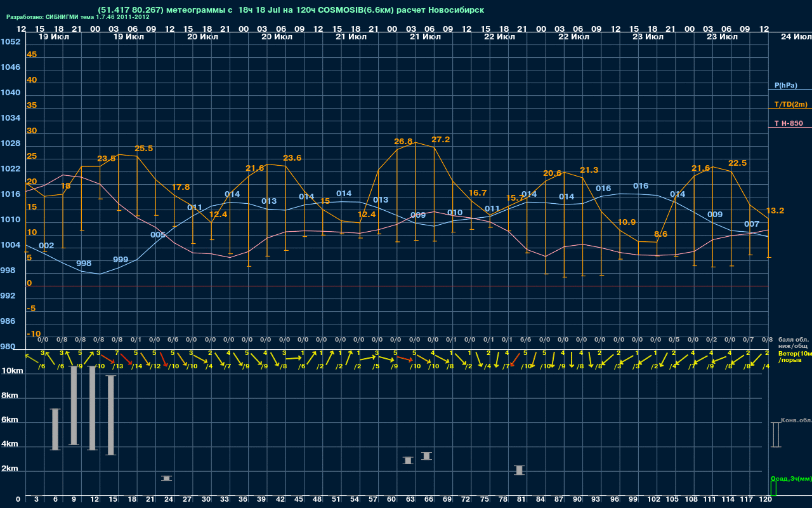Click the 17.8 temperature label

pos(181,187)
